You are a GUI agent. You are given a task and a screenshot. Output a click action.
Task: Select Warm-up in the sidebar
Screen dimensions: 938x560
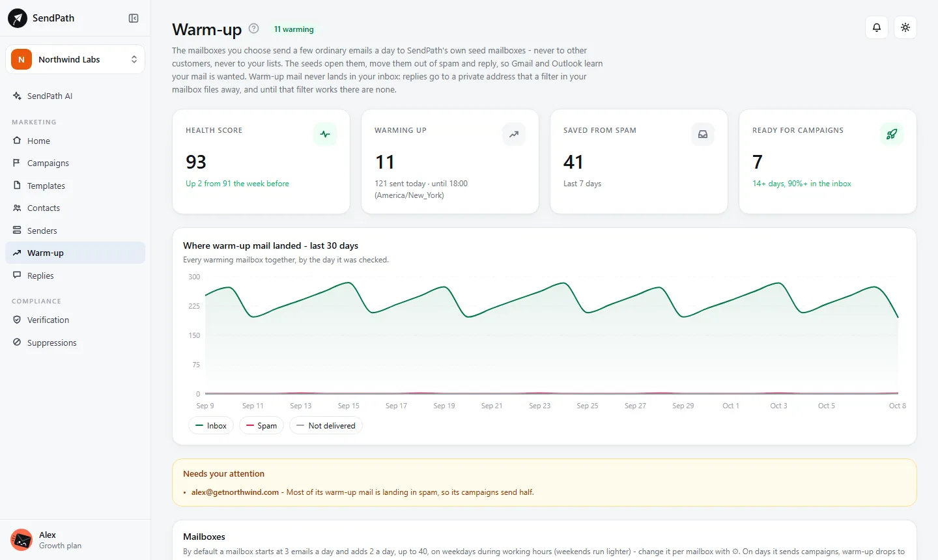[x=75, y=253]
